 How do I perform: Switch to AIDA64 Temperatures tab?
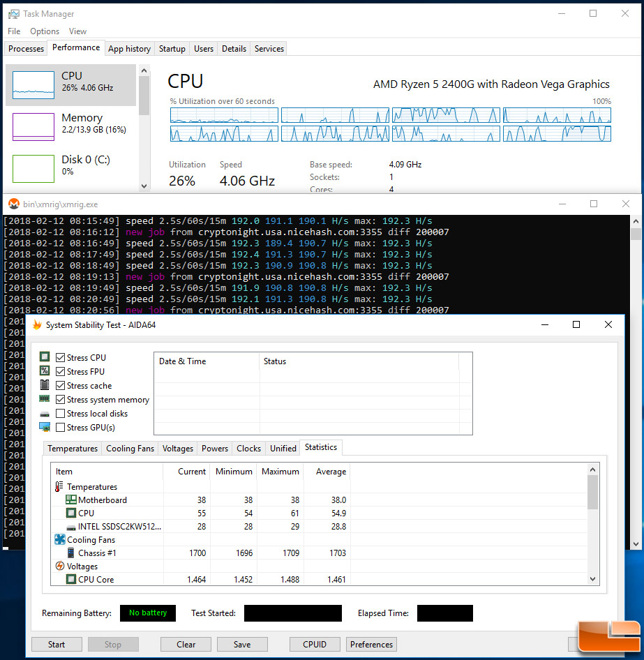tap(73, 449)
